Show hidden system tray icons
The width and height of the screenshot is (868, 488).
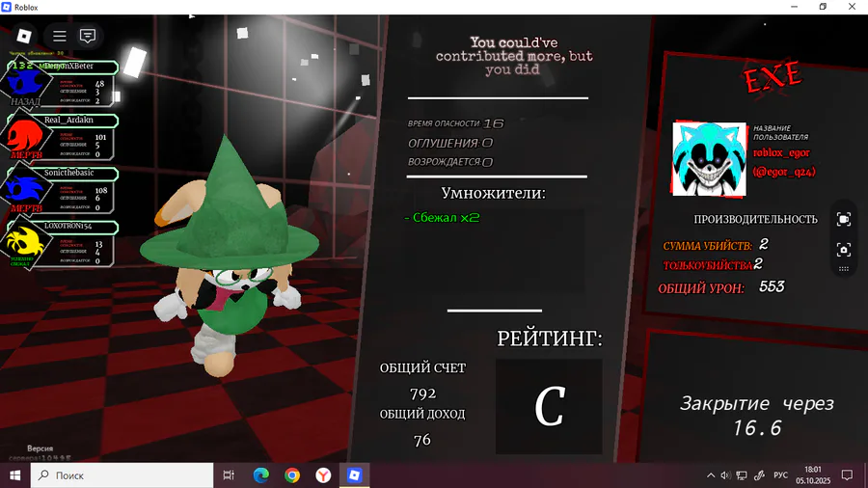[x=711, y=475]
